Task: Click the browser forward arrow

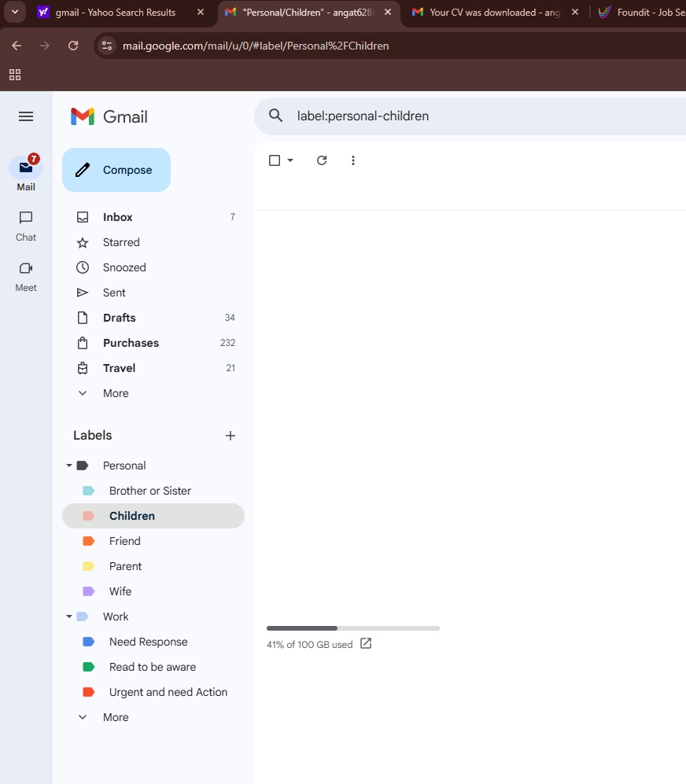Action: [45, 46]
